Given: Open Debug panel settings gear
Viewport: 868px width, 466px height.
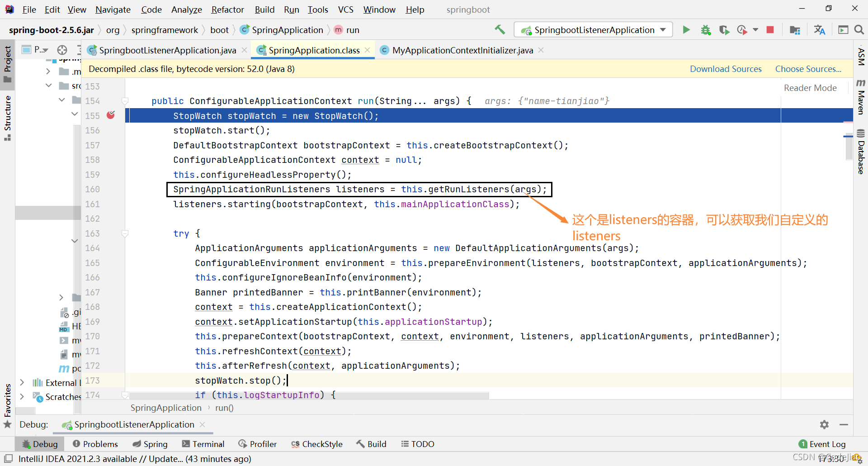Looking at the screenshot, I should pyautogui.click(x=824, y=424).
